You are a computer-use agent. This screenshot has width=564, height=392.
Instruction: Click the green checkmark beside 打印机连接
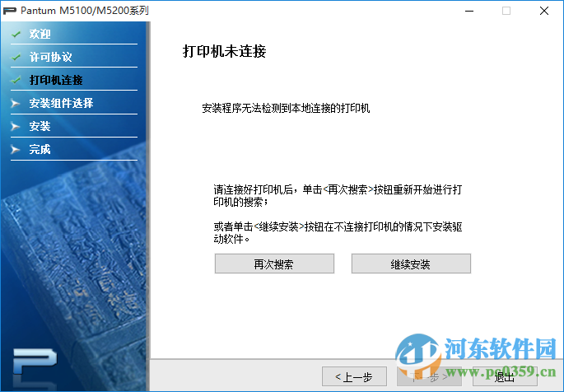point(16,80)
